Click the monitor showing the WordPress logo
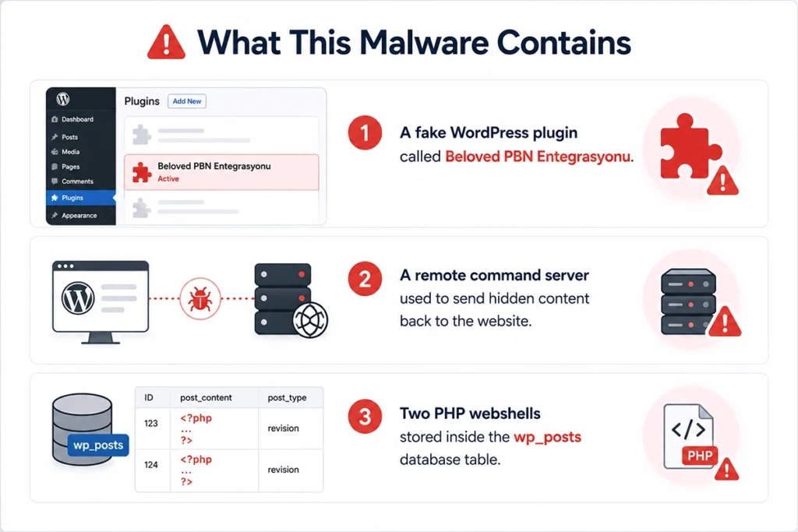Image resolution: width=798 pixels, height=532 pixels. pyautogui.click(x=101, y=302)
